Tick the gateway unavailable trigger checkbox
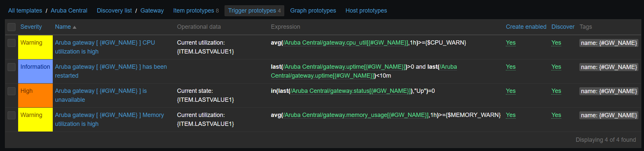Image resolution: width=644 pixels, height=151 pixels. coord(12,91)
